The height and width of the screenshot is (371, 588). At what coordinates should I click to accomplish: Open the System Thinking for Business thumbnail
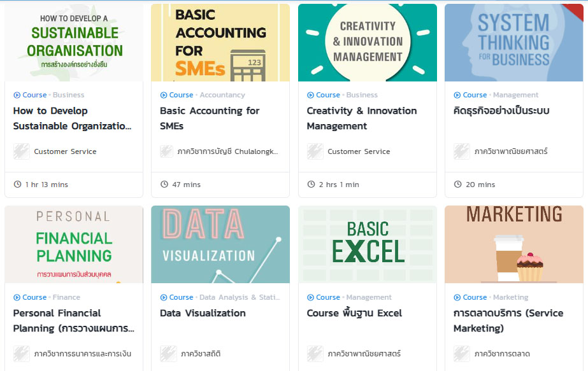click(513, 43)
